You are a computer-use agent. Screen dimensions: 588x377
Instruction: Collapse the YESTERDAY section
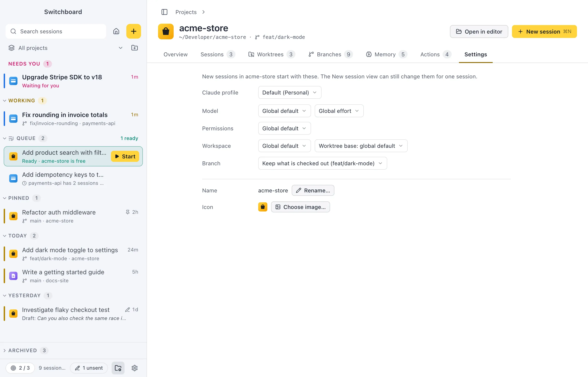pos(5,295)
